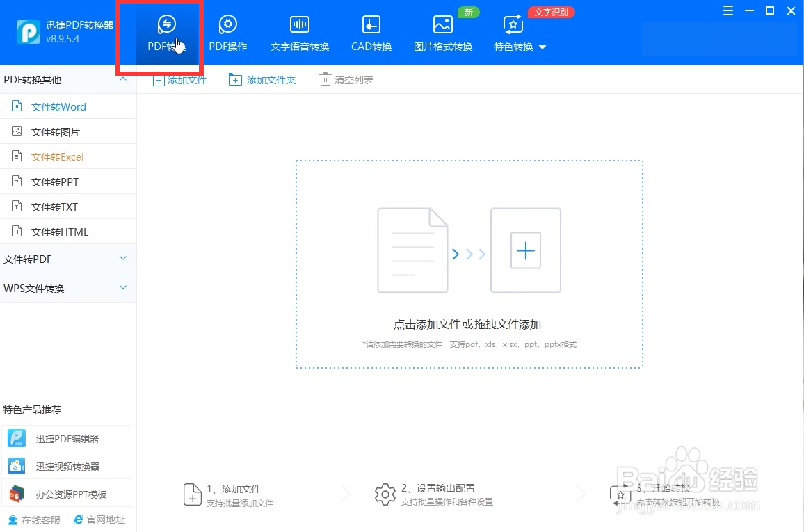Open 迅捷PDF编辑器 recommendation
Screen dimensions: 804x532
67,438
